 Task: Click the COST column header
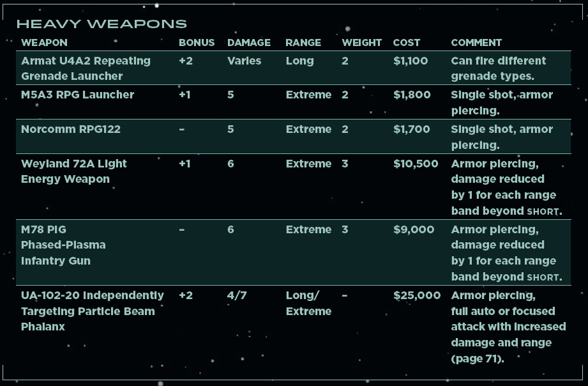[x=407, y=43]
